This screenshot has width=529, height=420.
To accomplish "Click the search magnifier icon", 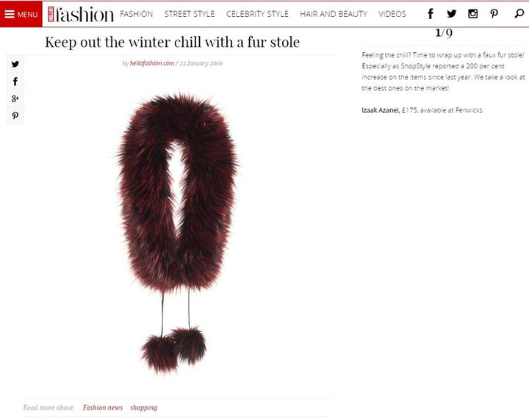I will (x=519, y=14).
